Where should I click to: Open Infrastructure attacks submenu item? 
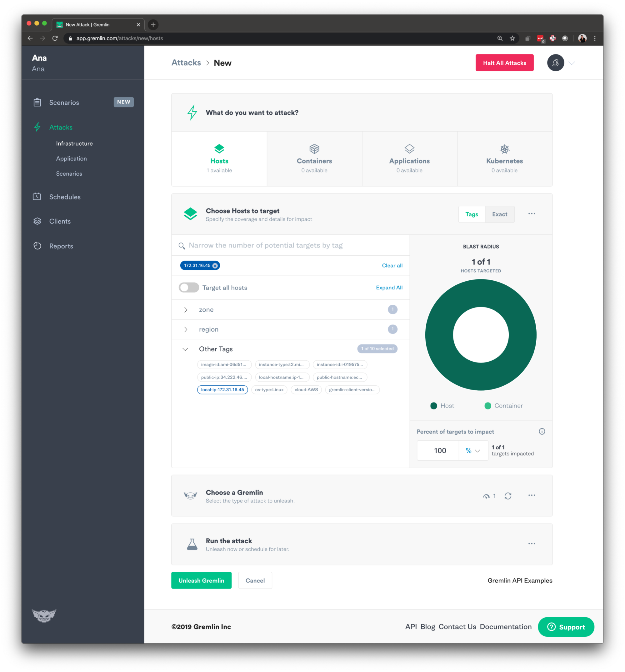[x=74, y=144]
